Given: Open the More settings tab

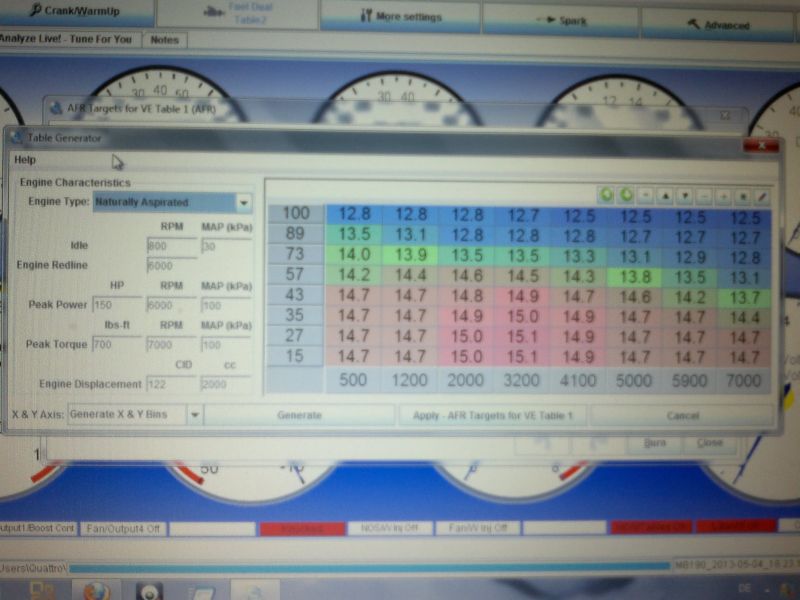Looking at the screenshot, I should 399,16.
